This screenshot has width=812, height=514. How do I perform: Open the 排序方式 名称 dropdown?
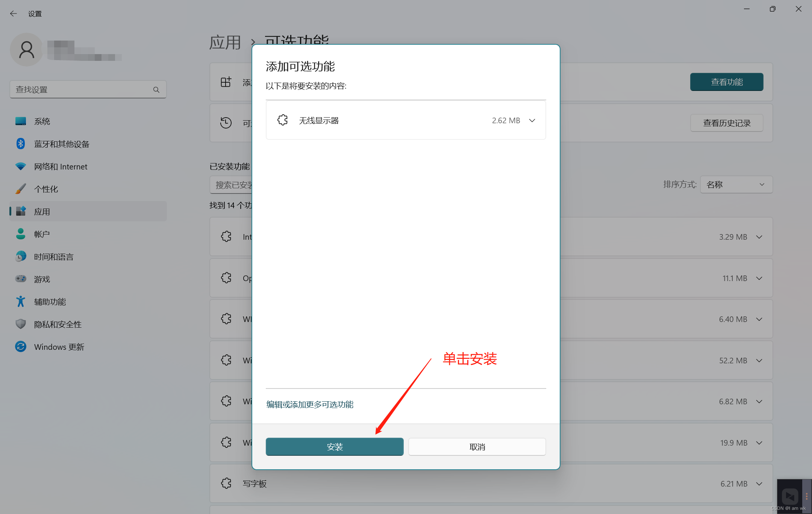coord(736,184)
